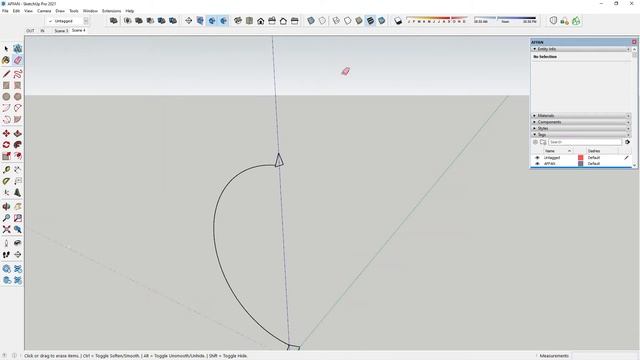Switch to the Scene 3 tab

coord(61,31)
